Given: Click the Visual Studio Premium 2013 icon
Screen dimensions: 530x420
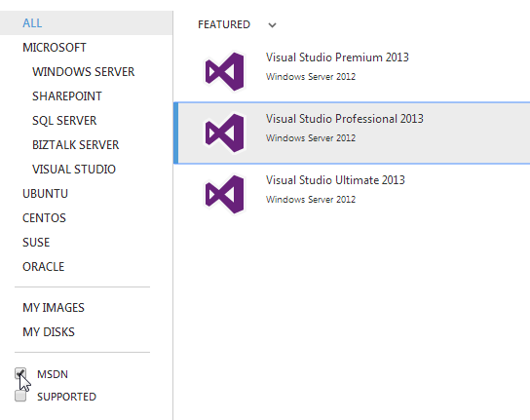Looking at the screenshot, I should click(224, 71).
